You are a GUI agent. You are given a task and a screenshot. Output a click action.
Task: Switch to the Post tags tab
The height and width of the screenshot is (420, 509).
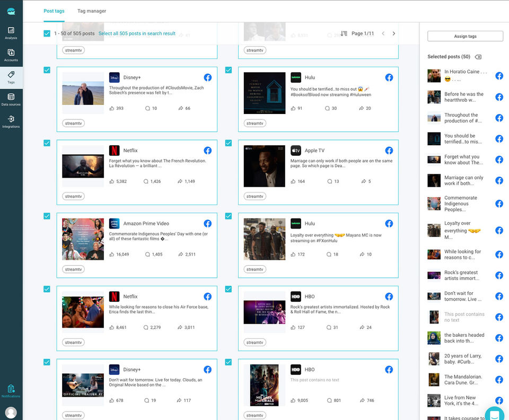coord(54,11)
